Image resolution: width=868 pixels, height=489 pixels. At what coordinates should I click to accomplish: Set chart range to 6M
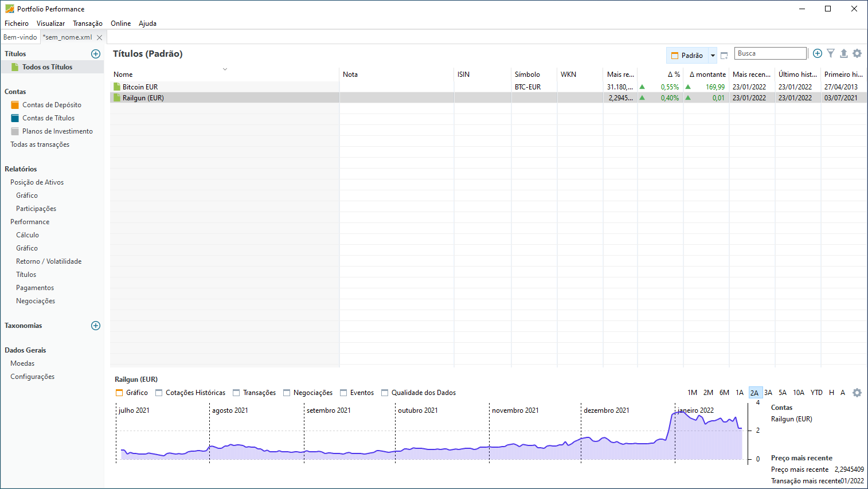(725, 393)
